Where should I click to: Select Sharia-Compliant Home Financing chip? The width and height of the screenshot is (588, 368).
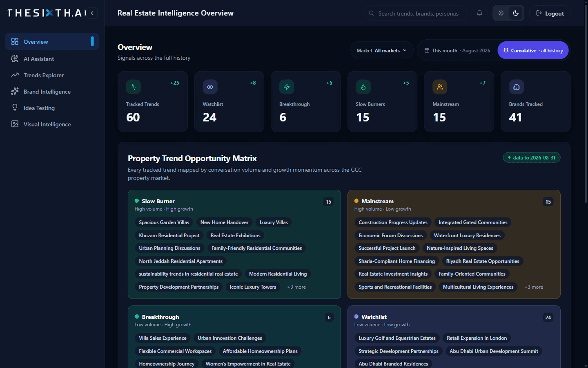click(x=396, y=261)
